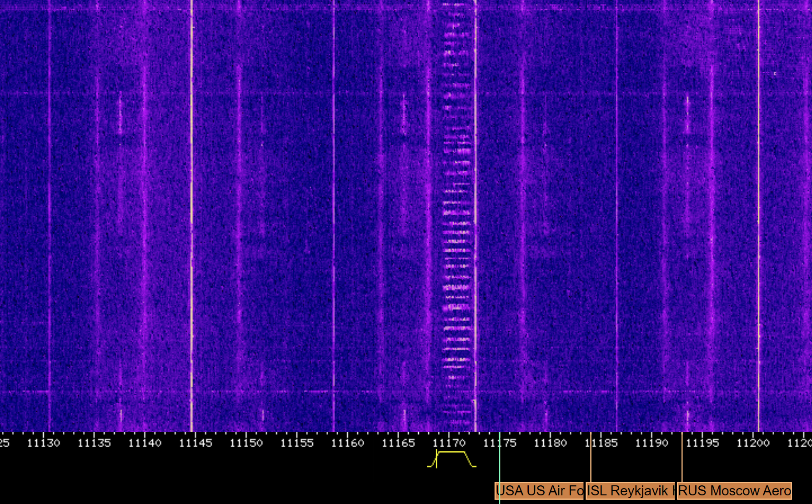Screen dimensions: 812x504
Task: Tune to 11180 on the frequency scale
Action: [551, 443]
